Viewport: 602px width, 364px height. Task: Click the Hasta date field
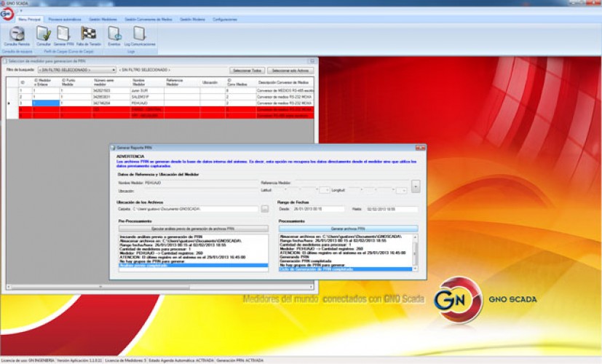(392, 209)
